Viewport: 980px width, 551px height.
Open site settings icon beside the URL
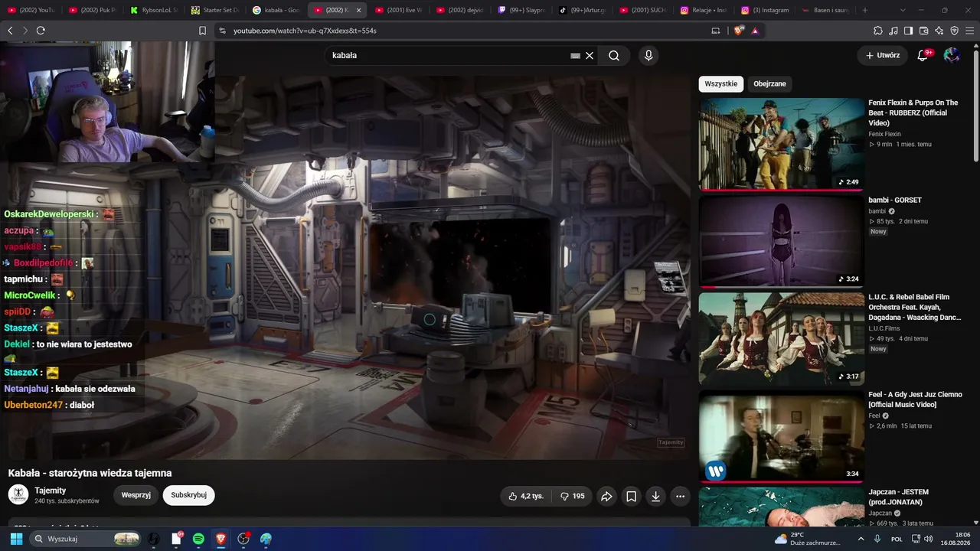pos(222,31)
